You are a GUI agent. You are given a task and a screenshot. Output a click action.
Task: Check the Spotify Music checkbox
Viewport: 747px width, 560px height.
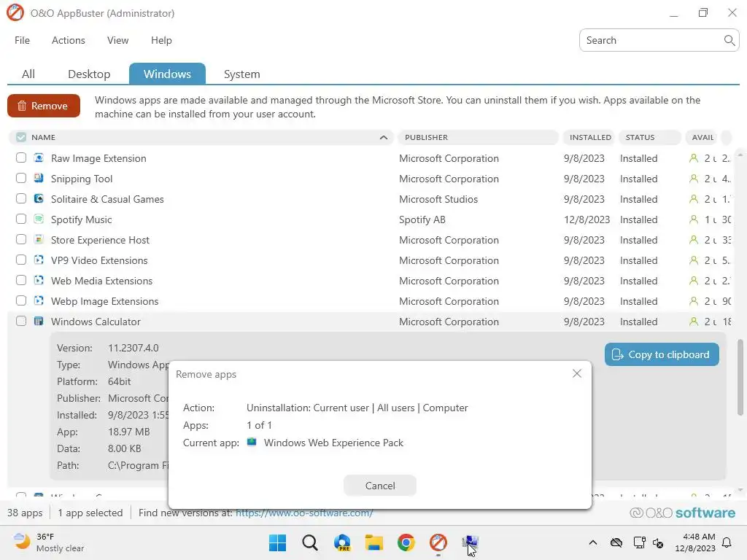[x=21, y=219]
